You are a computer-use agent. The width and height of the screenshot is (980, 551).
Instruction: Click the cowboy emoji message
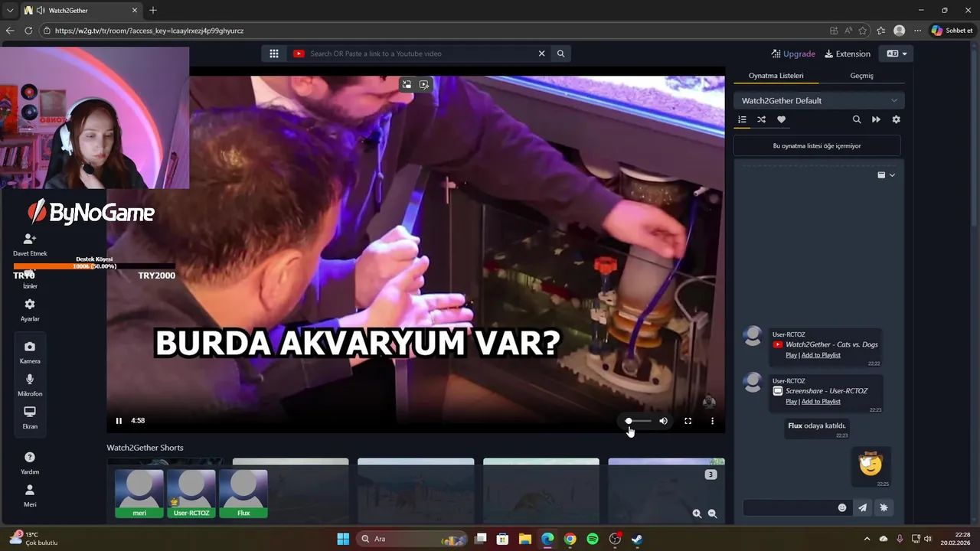coord(871,464)
